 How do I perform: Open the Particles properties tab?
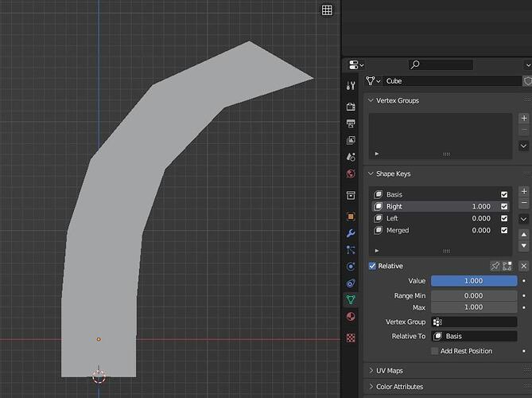coord(351,250)
